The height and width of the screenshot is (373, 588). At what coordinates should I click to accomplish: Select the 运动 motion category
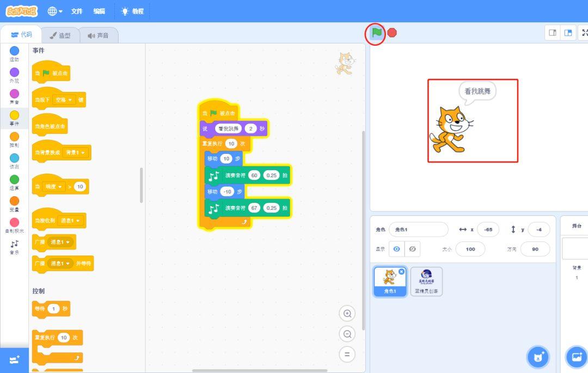click(x=14, y=53)
